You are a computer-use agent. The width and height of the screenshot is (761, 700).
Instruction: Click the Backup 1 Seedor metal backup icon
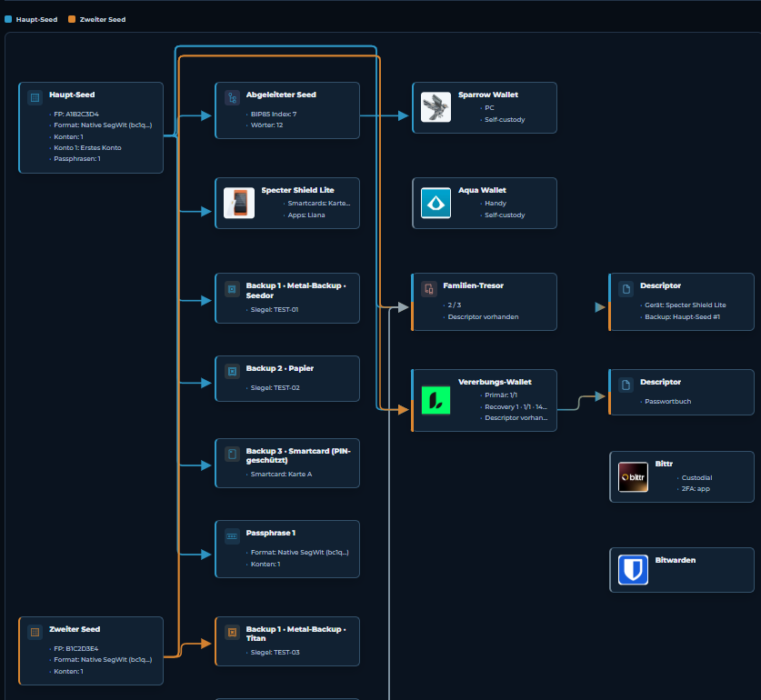pyautogui.click(x=232, y=289)
